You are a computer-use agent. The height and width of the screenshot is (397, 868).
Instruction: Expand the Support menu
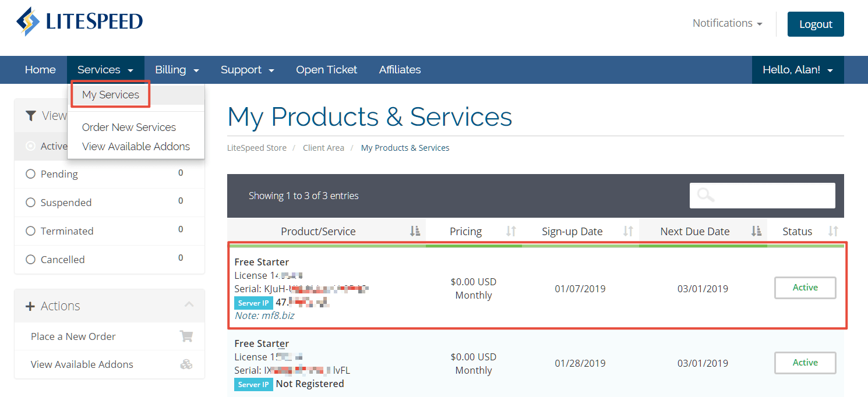point(247,70)
